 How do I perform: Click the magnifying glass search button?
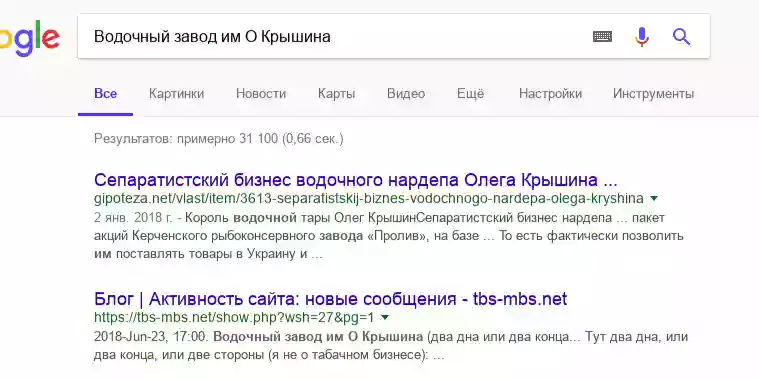tap(682, 36)
